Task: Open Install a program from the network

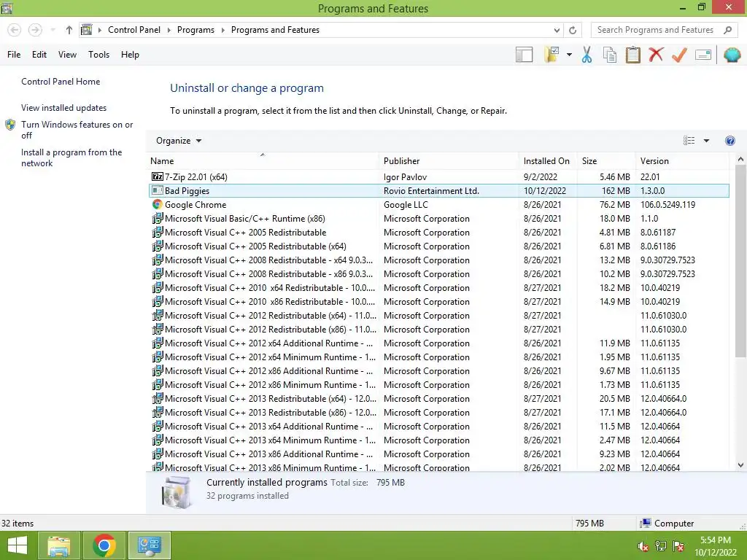Action: point(71,157)
